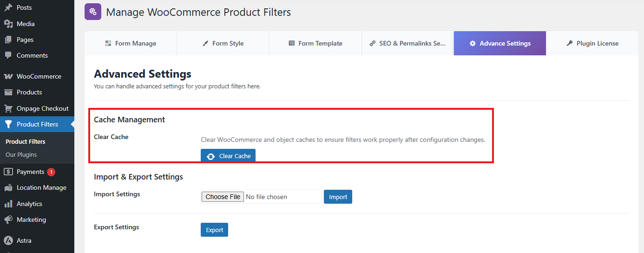Open the Form Template tab
This screenshot has height=253, width=644.
[x=315, y=43]
